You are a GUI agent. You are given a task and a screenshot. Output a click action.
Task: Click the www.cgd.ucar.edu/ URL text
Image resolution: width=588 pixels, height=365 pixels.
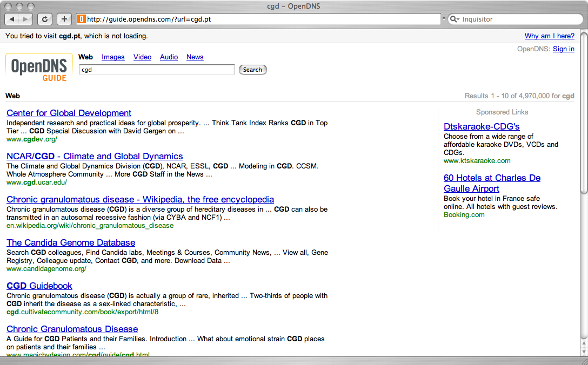click(x=37, y=182)
